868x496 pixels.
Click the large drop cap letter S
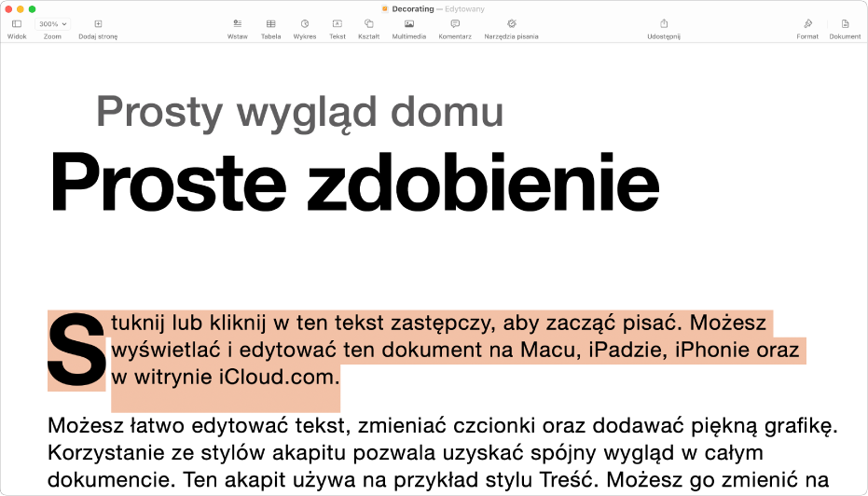pyautogui.click(x=76, y=350)
